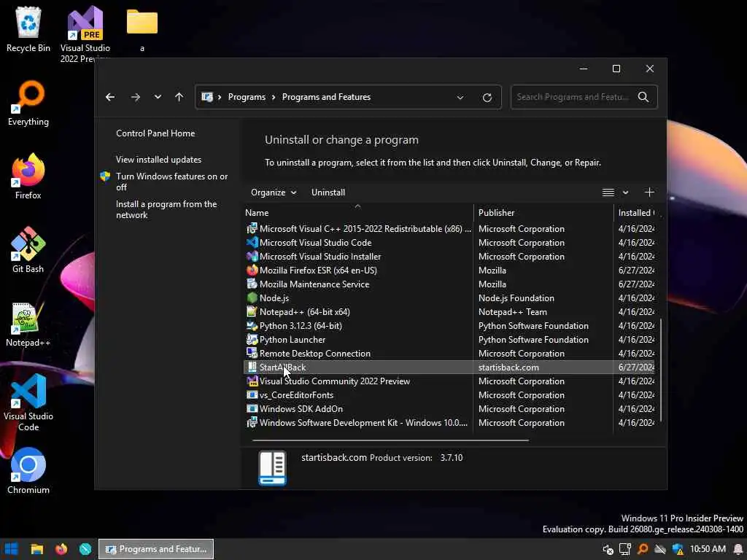Viewport: 747px width, 560px height.
Task: Open View installed updates link
Action: click(x=158, y=160)
